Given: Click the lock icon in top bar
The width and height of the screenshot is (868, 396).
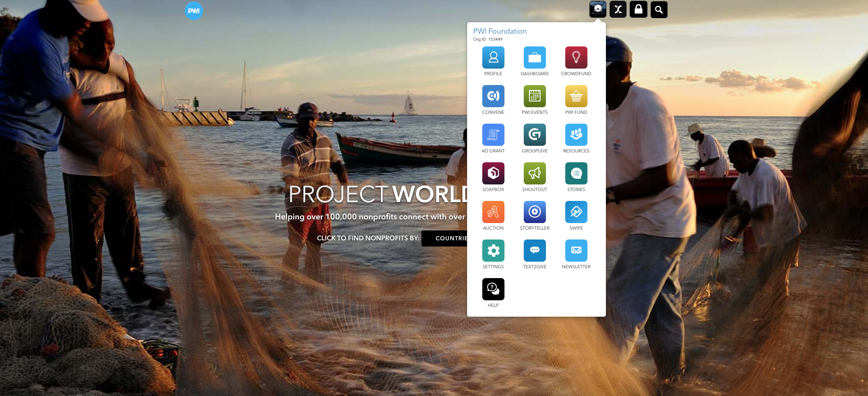Looking at the screenshot, I should pos(638,9).
